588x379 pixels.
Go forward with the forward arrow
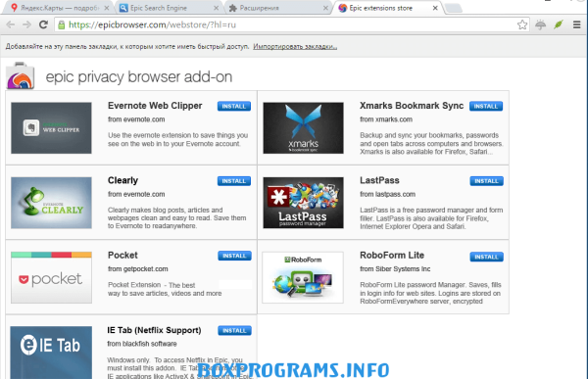point(27,24)
